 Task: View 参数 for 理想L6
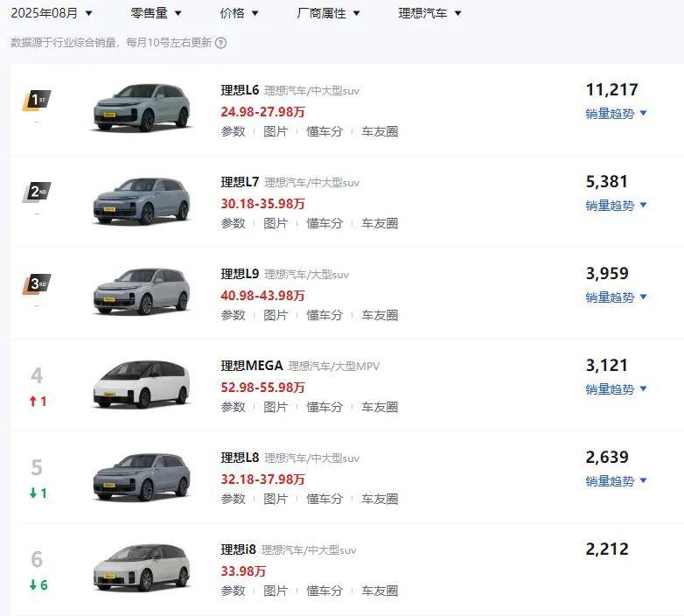[x=233, y=131]
